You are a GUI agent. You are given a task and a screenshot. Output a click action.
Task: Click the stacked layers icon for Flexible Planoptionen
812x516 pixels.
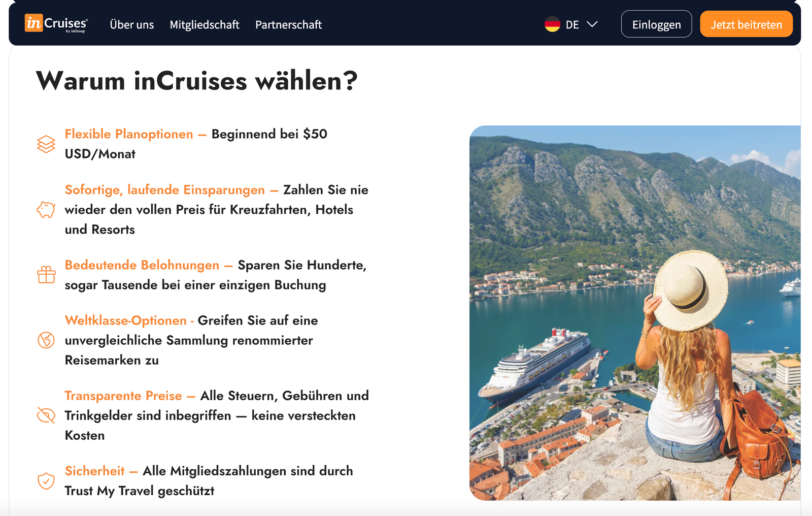click(46, 144)
